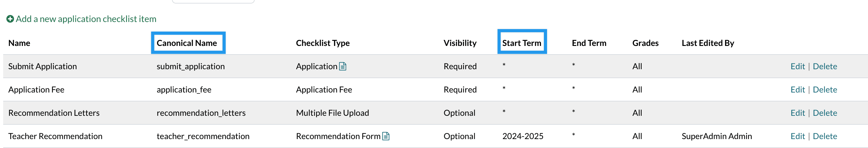Edit the Submit Application checklist item
The image size is (868, 148).
point(797,66)
